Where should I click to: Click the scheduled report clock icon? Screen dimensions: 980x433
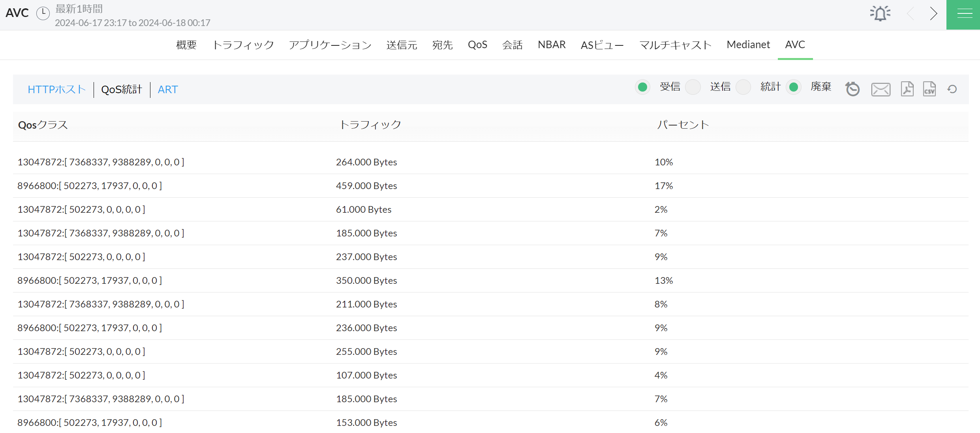852,89
